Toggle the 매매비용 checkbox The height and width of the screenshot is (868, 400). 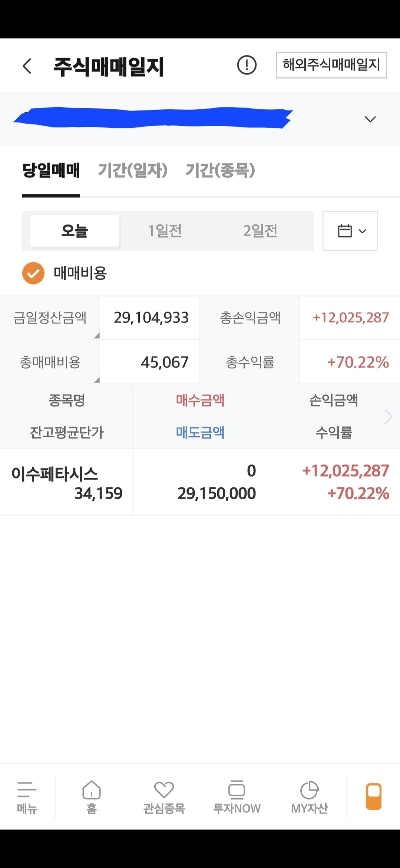point(33,273)
